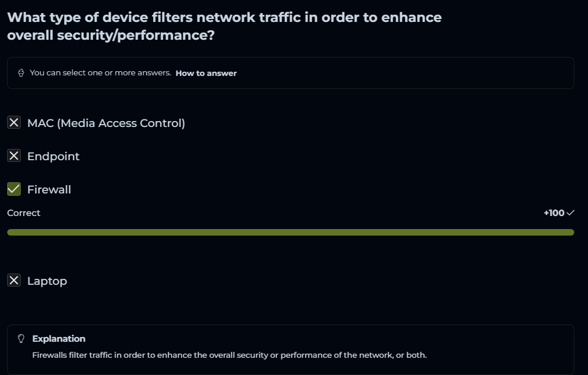Select the "MAC (Media Access Control)" answer label
Image resolution: width=588 pixels, height=375 pixels.
pyautogui.click(x=106, y=123)
